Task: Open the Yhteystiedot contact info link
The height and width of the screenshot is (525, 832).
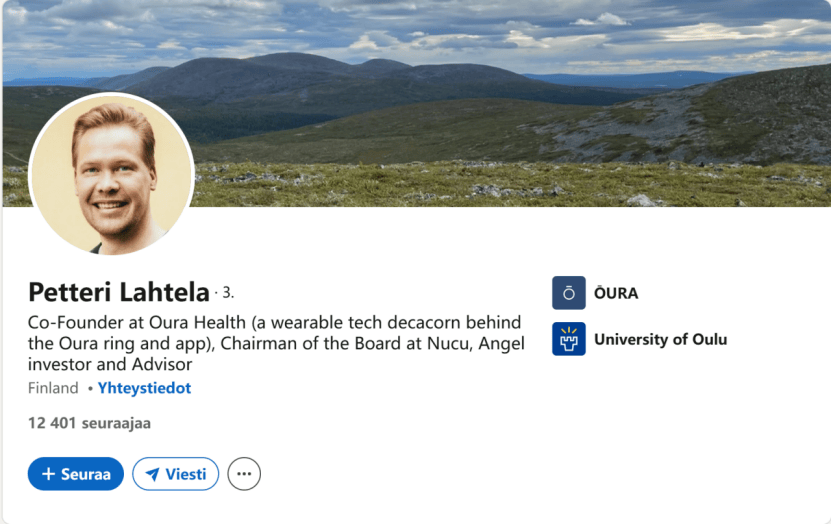Action: (144, 388)
